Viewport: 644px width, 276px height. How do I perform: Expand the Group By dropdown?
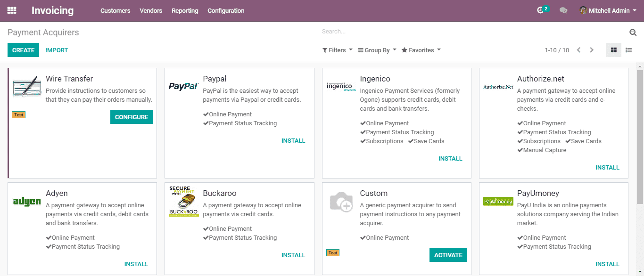377,50
